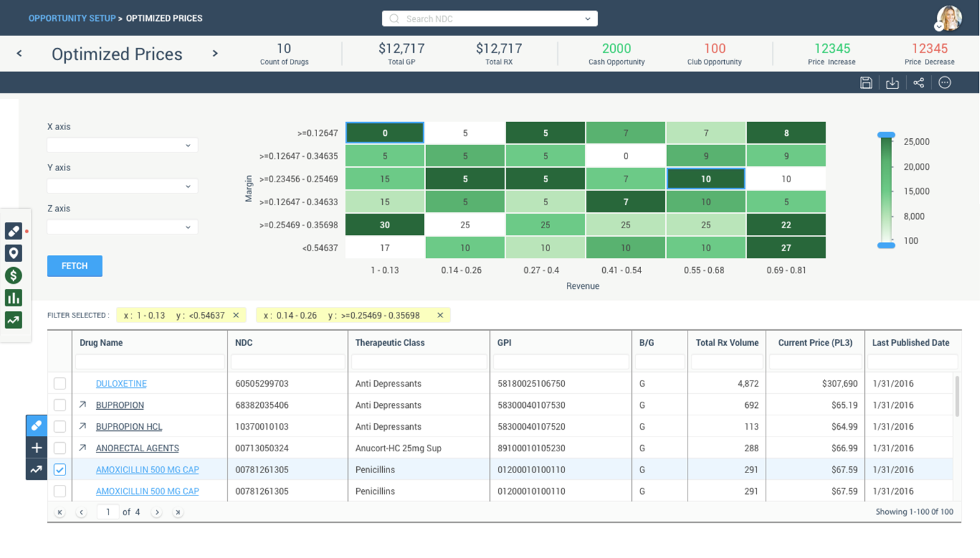Click the save icon in toolbar

(866, 83)
